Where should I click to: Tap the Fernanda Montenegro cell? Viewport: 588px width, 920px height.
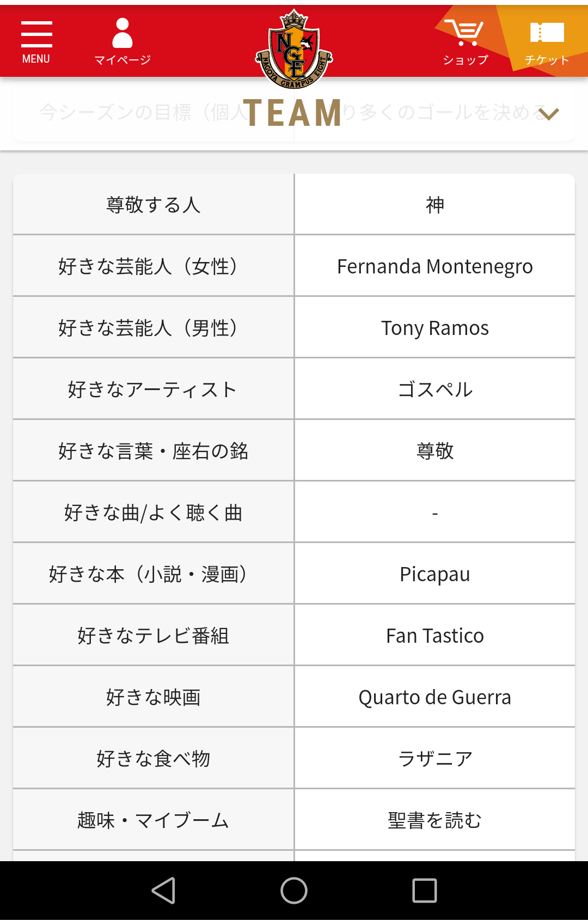435,266
